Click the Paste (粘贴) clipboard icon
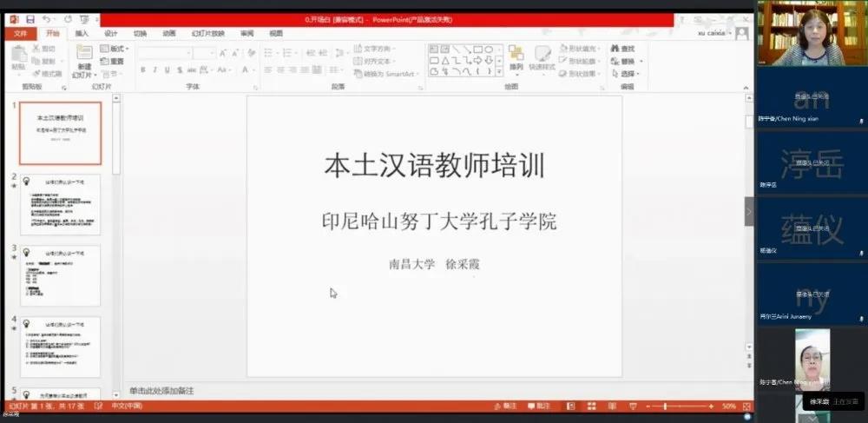 [19, 54]
